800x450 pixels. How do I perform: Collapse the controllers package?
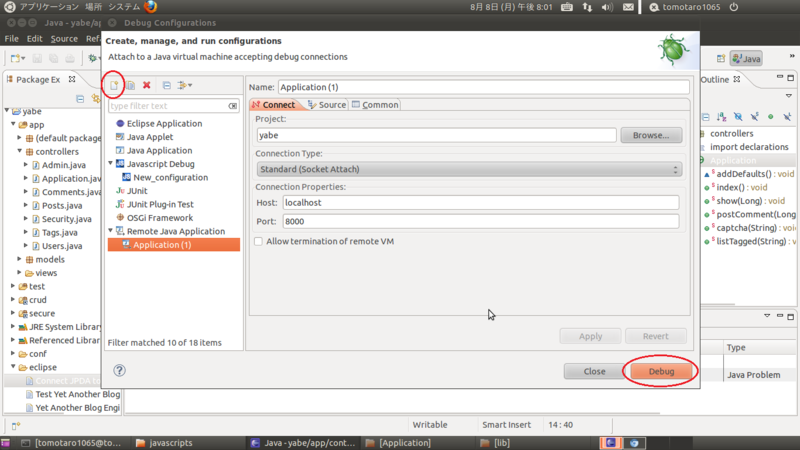(x=19, y=151)
